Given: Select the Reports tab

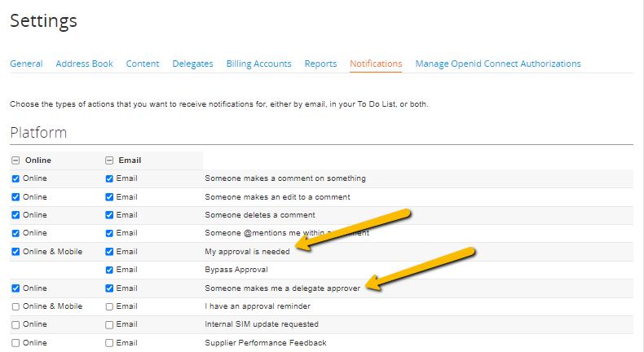Looking at the screenshot, I should point(320,64).
